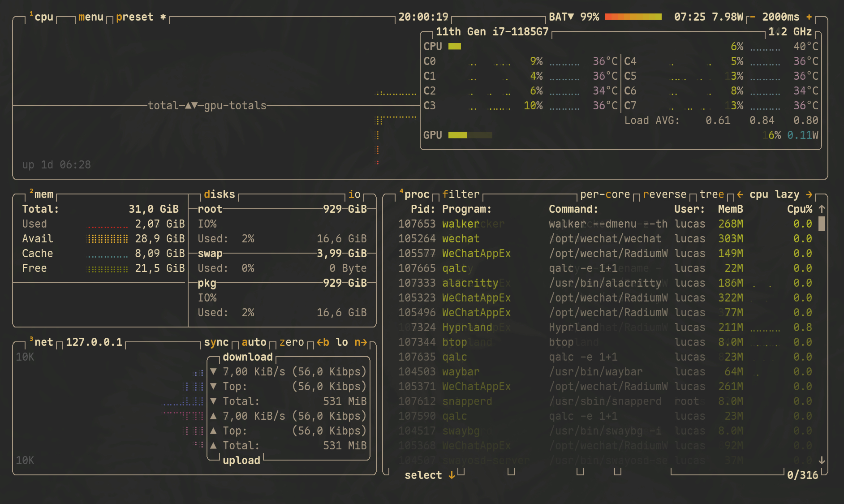Click left arrow to change sort column

tap(740, 194)
